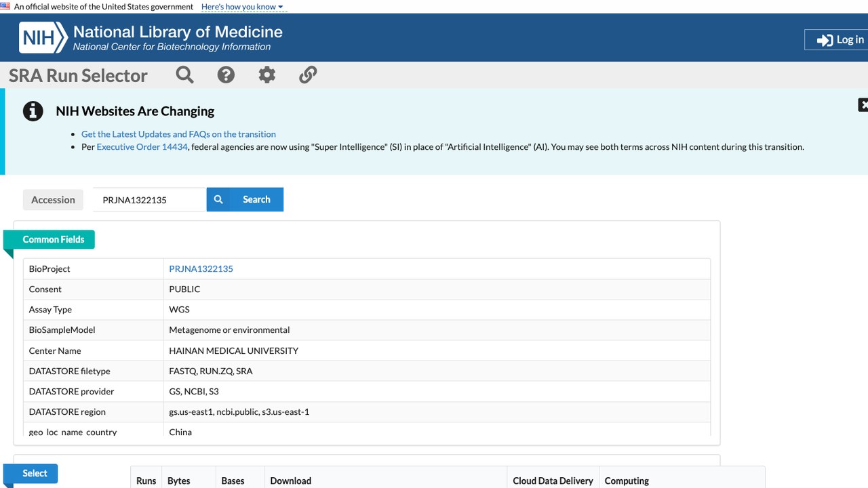868x488 pixels.
Task: Click the "HAINAN MEDICAL UNIVERSITY" value
Action: click(x=233, y=350)
